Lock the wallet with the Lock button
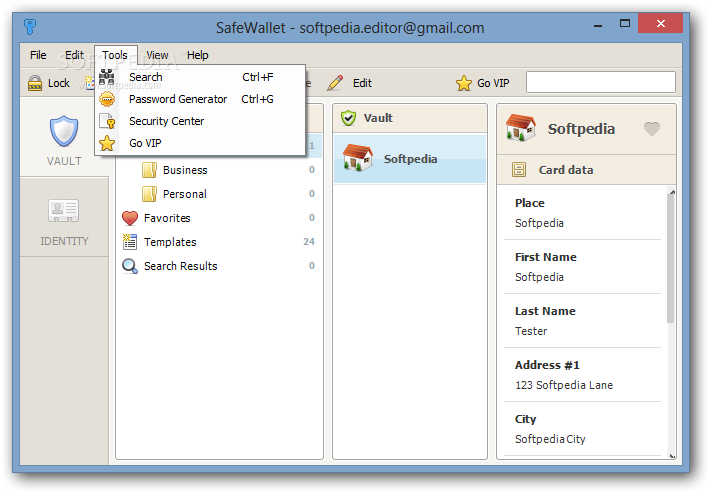 pos(49,83)
